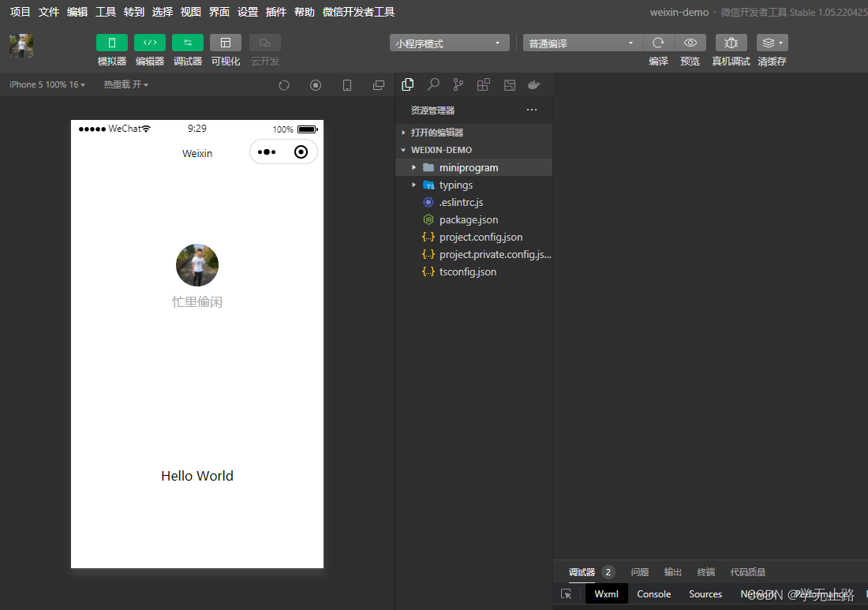Image resolution: width=868 pixels, height=610 pixels.
Task: Switch to the 代码质量 tab
Action: (748, 572)
